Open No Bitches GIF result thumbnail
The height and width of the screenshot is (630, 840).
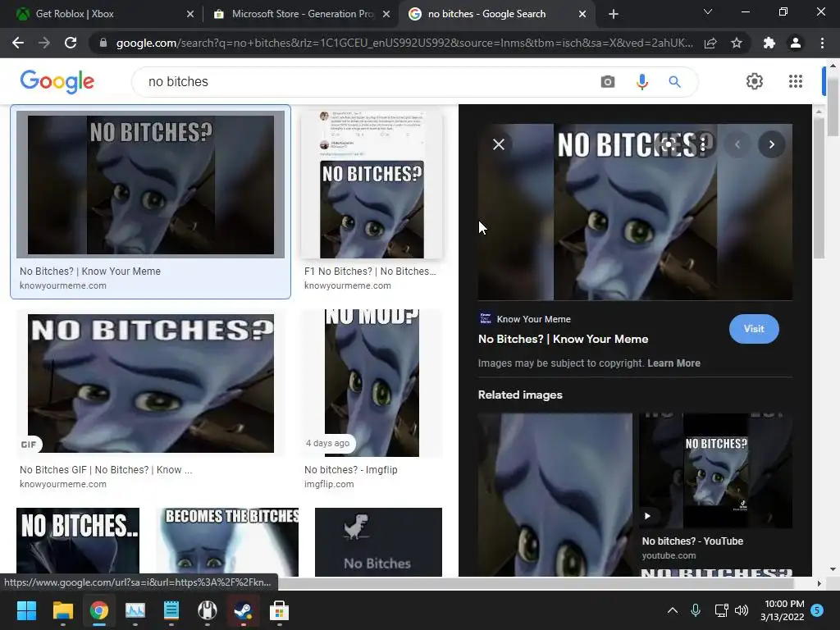151,383
